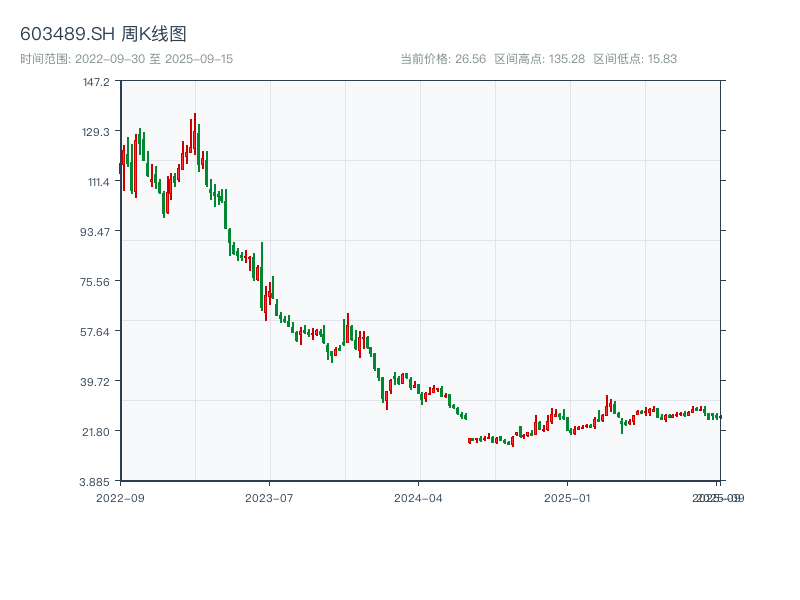
Task: Click the 区间低点 15.83 label
Action: 635,59
